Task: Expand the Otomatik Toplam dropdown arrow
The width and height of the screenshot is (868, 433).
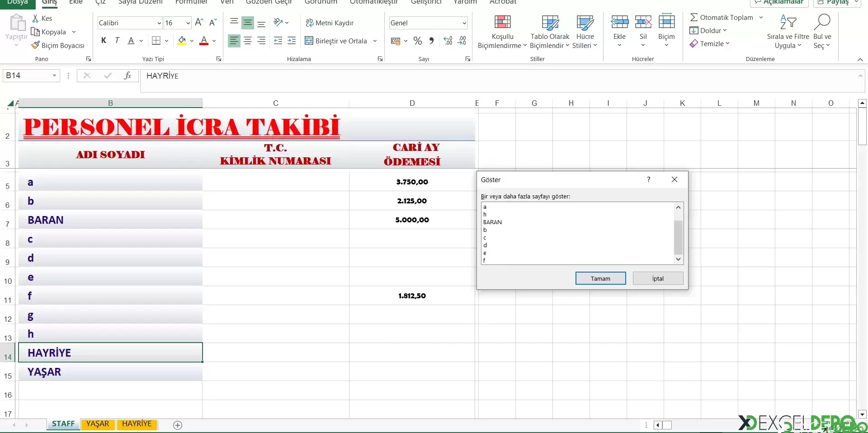Action: click(761, 17)
